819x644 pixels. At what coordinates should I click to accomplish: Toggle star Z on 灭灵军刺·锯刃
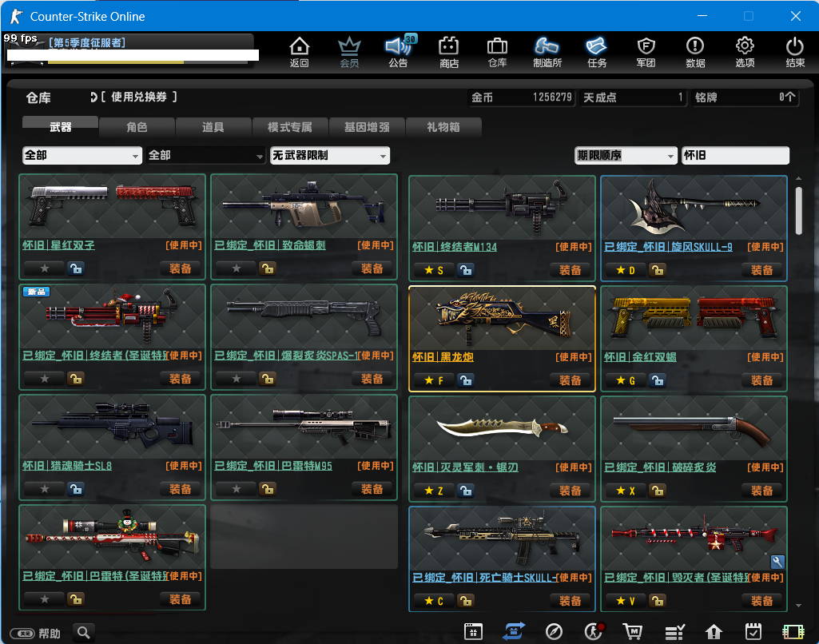coord(434,491)
